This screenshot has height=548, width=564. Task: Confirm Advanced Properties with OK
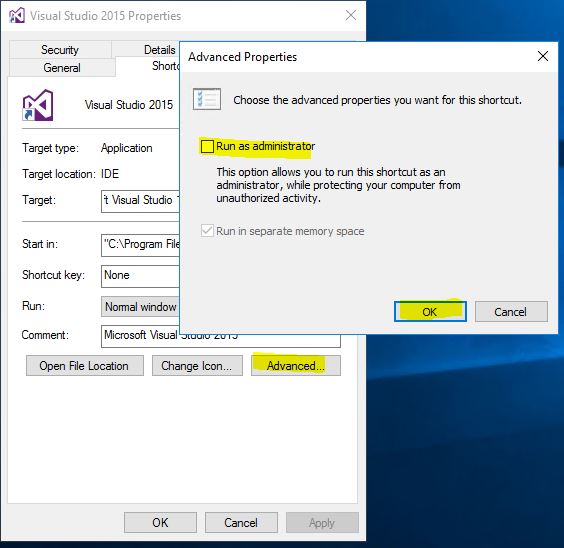(x=430, y=311)
